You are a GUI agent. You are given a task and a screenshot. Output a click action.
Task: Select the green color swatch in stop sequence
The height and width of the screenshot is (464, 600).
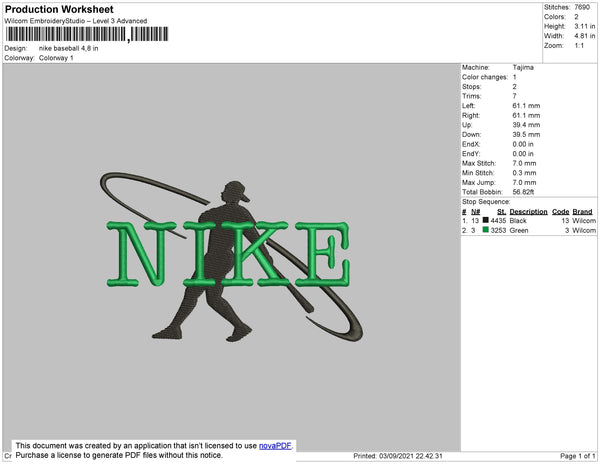pos(486,230)
